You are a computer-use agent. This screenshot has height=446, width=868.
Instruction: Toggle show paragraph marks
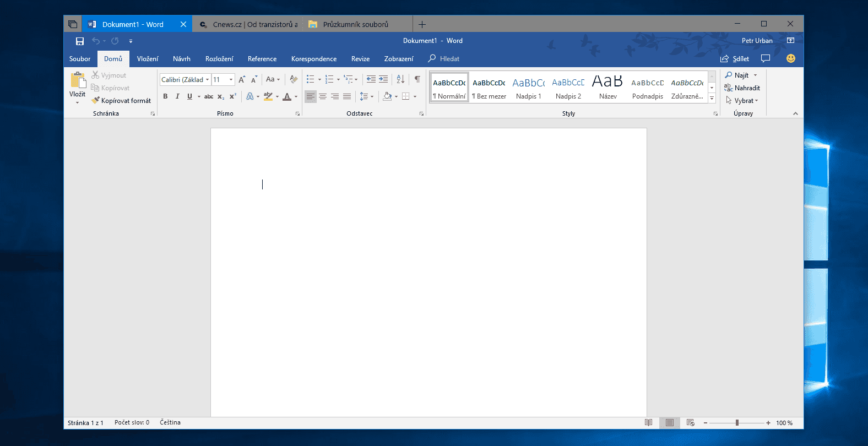point(417,79)
